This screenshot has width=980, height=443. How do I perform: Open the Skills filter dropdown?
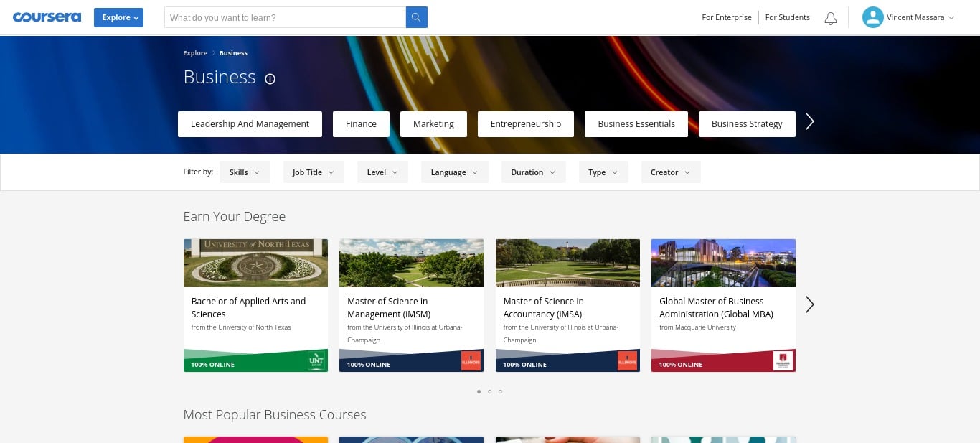tap(245, 172)
